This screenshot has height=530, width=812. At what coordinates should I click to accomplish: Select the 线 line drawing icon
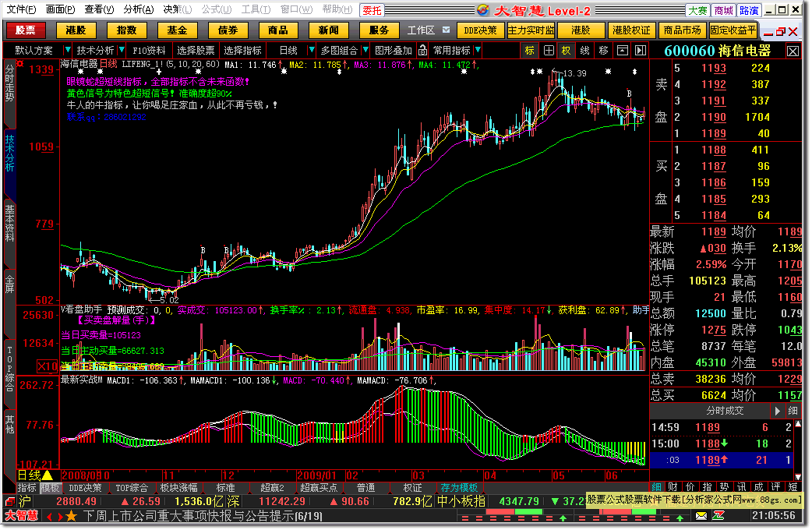pos(584,50)
